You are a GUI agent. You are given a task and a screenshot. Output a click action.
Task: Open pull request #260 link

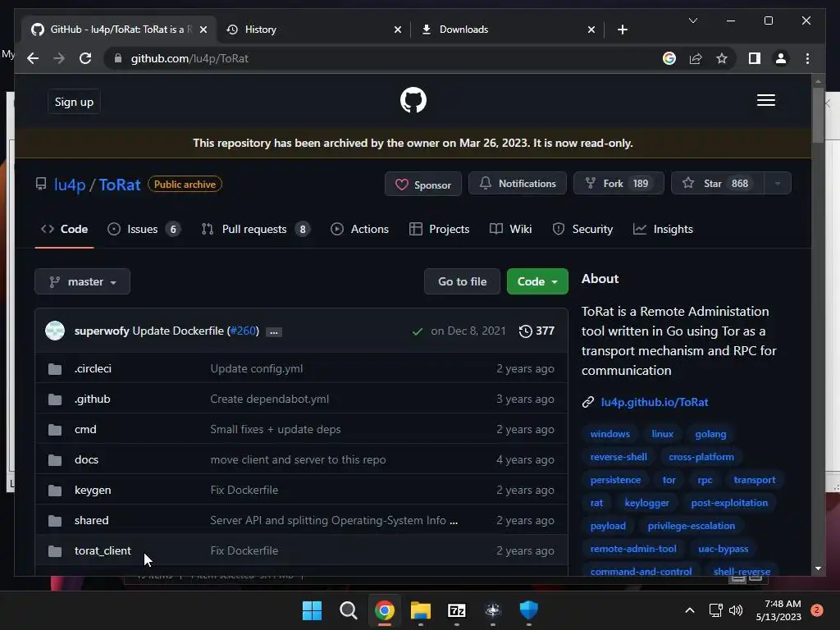(x=244, y=331)
